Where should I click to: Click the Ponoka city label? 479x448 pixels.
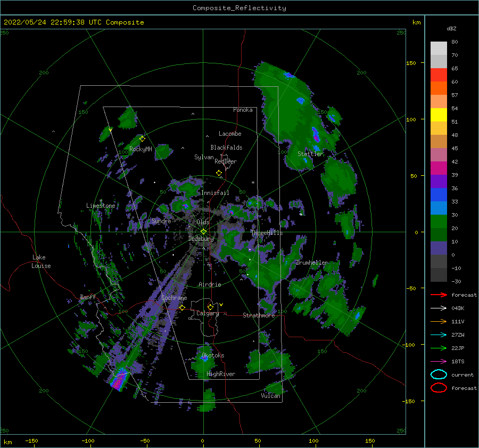[243, 110]
